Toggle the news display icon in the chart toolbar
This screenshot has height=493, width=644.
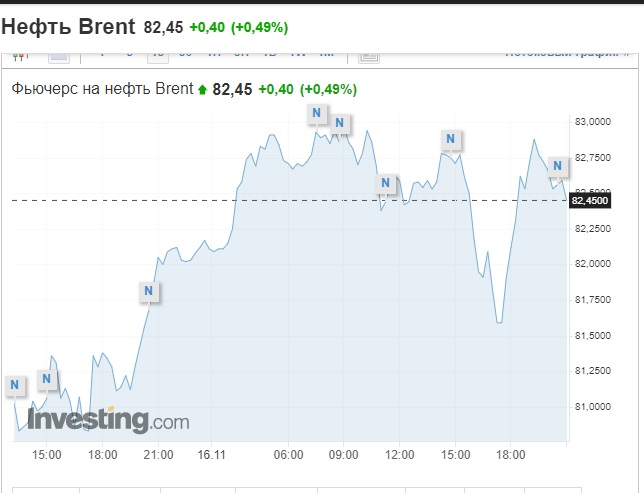(369, 57)
